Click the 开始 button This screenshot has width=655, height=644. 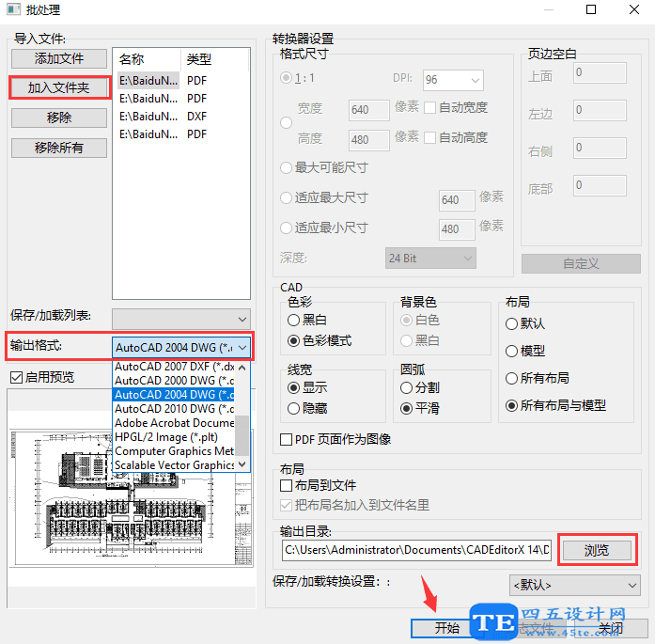point(447,628)
